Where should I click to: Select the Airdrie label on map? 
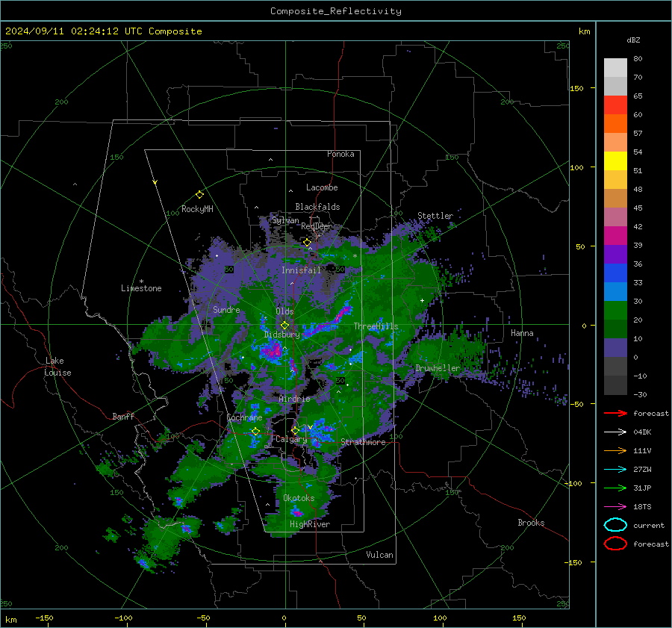[x=294, y=399]
